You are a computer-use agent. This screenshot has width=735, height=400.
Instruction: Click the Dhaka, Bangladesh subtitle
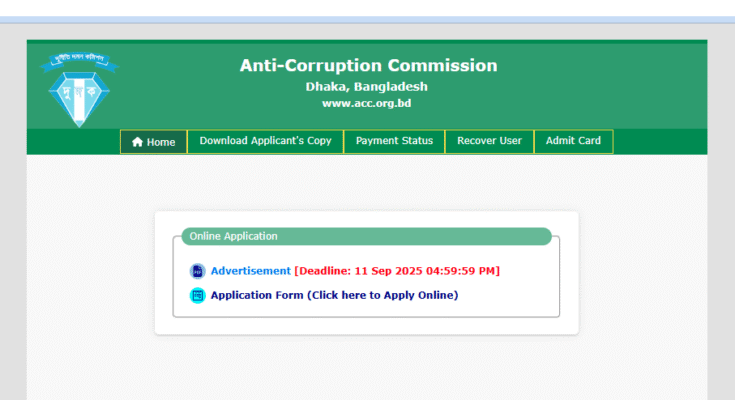(367, 87)
